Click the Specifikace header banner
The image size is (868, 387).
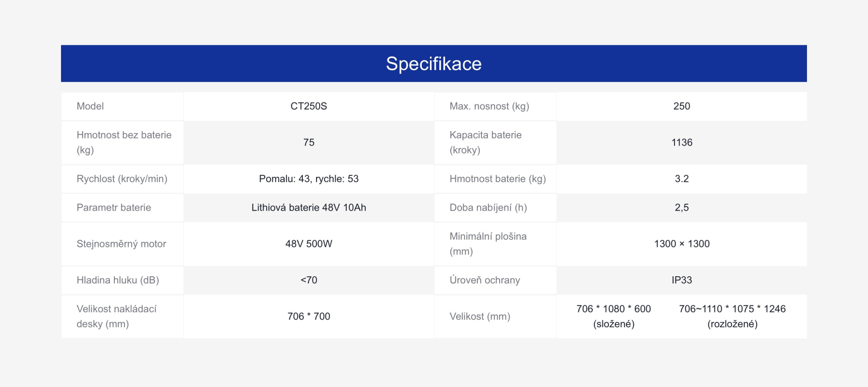[434, 63]
